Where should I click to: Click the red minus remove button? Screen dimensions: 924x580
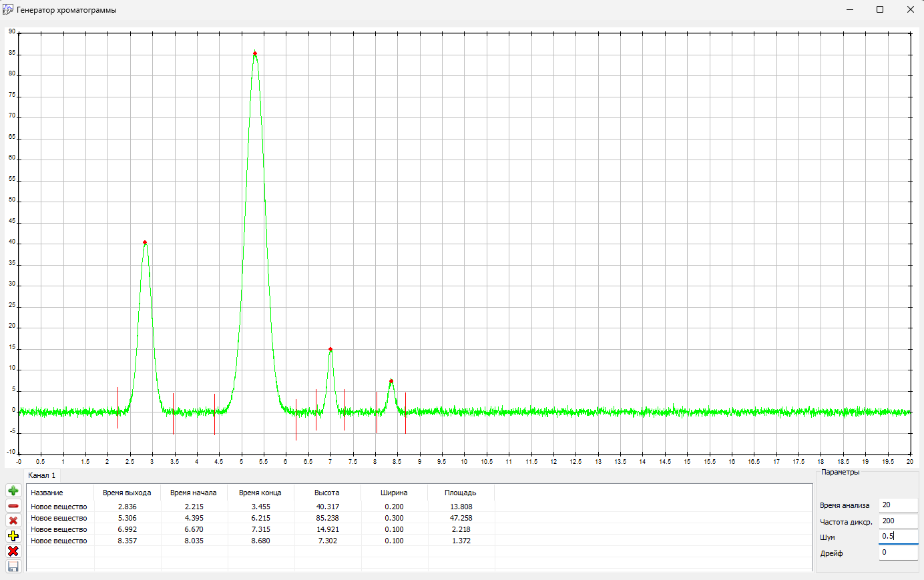click(13, 506)
